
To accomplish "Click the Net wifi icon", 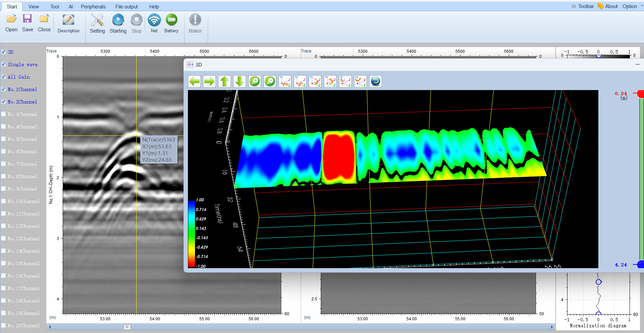I will (154, 20).
